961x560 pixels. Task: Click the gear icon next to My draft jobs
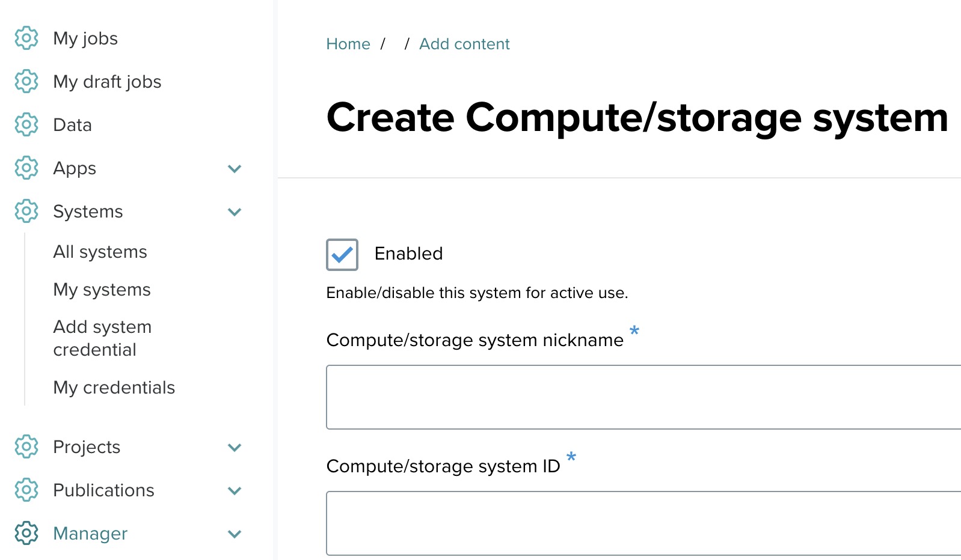point(26,81)
